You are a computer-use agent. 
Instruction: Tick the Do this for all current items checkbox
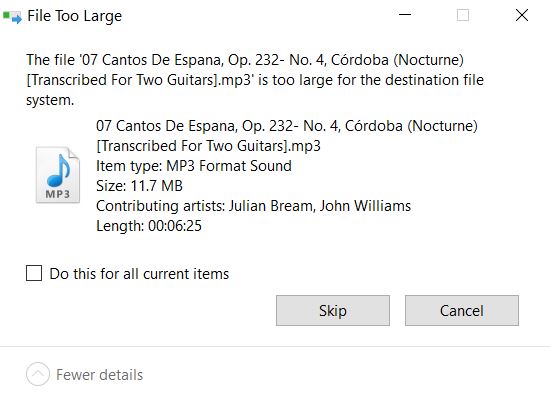[x=34, y=273]
